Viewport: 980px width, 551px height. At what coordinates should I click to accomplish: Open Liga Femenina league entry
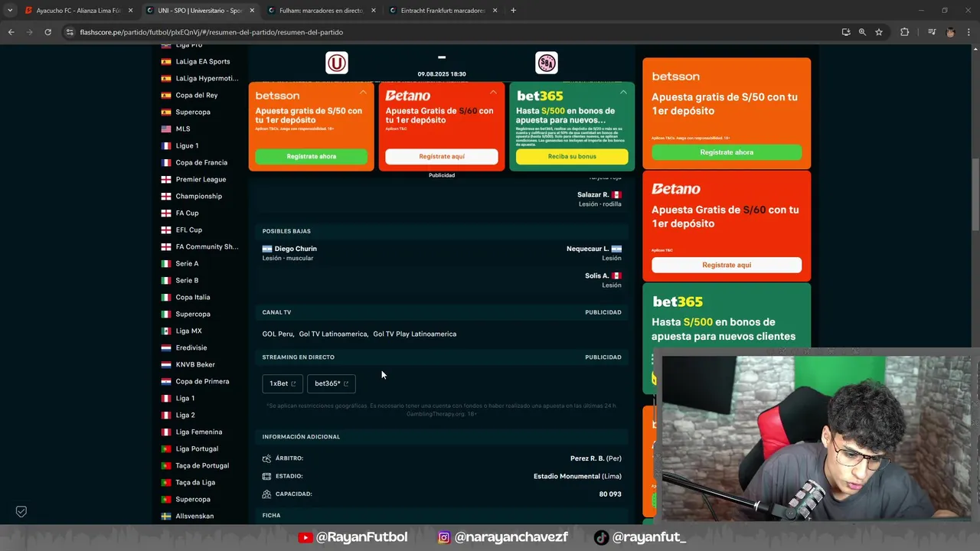click(199, 432)
